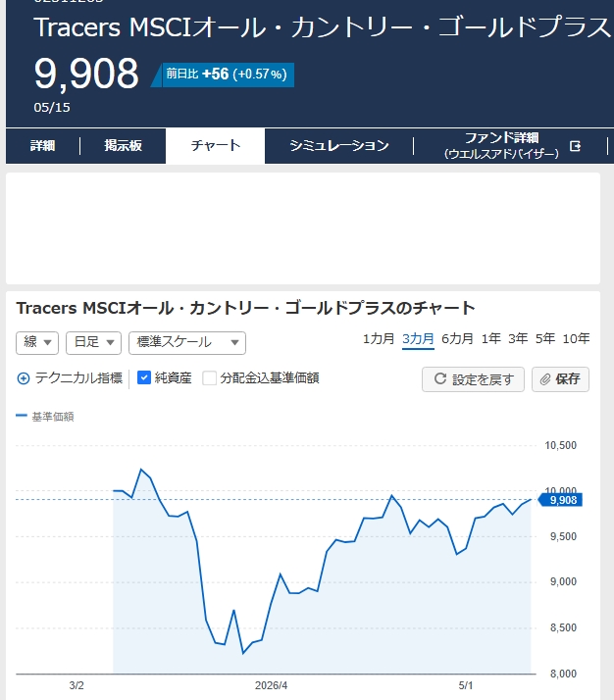Switch to the 詳細 tab
Image resolution: width=614 pixels, height=700 pixels.
(x=42, y=145)
